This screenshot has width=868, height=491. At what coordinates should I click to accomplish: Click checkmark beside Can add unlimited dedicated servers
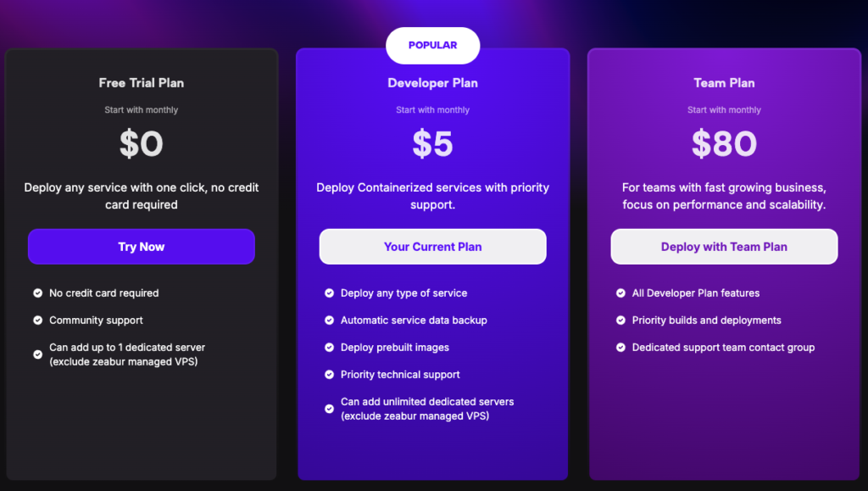pyautogui.click(x=330, y=409)
